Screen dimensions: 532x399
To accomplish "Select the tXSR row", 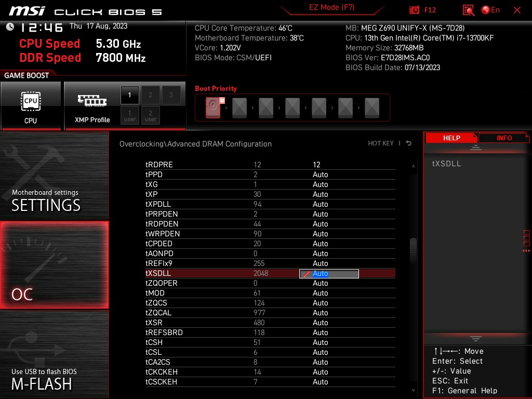I will point(270,322).
